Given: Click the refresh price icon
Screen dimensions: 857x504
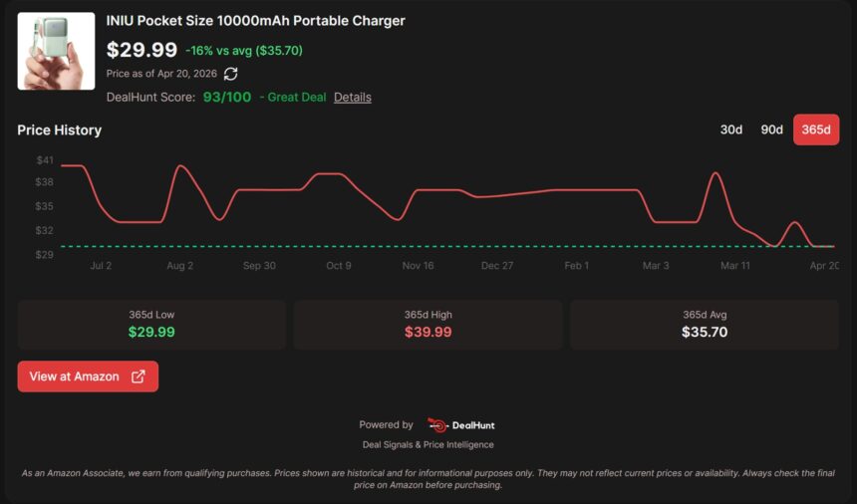Looking at the screenshot, I should tap(231, 74).
